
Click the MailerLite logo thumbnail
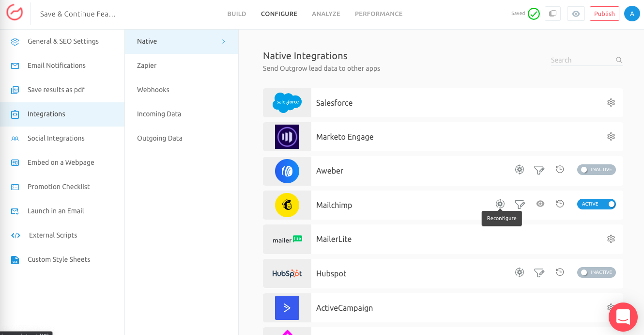click(x=287, y=239)
